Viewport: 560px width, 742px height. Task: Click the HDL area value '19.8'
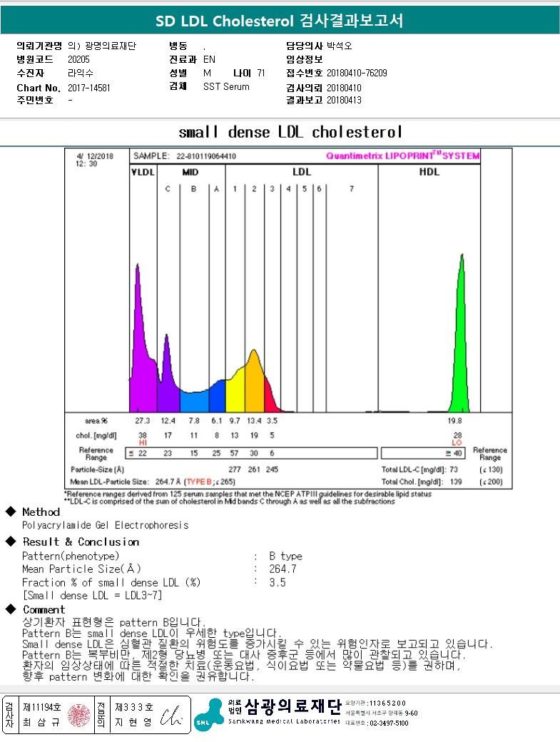(454, 420)
